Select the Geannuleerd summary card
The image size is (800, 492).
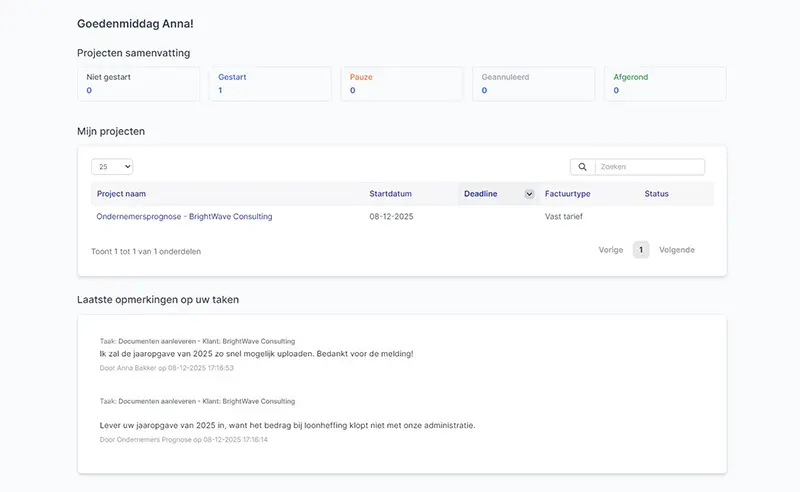click(x=533, y=84)
